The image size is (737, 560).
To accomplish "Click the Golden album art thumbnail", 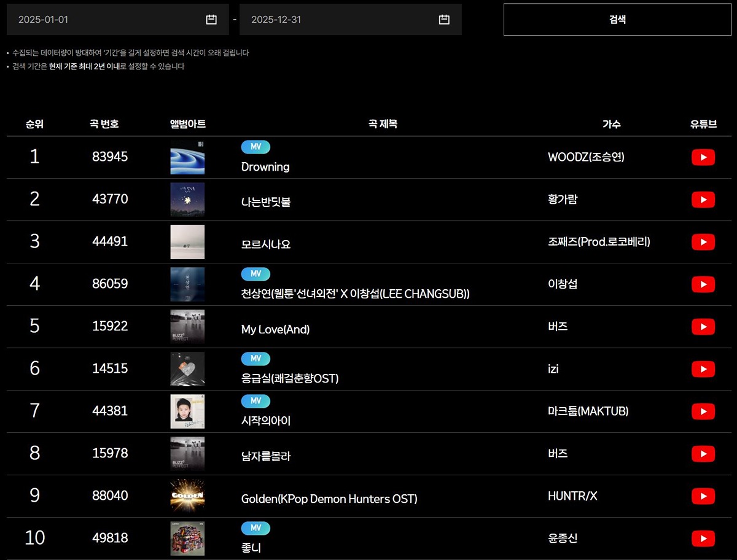I will click(x=187, y=496).
